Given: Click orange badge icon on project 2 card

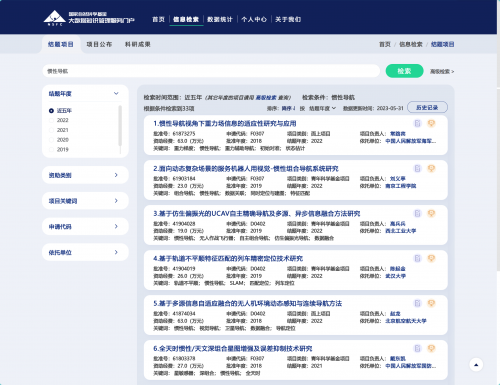Looking at the screenshot, I should coord(431,168).
